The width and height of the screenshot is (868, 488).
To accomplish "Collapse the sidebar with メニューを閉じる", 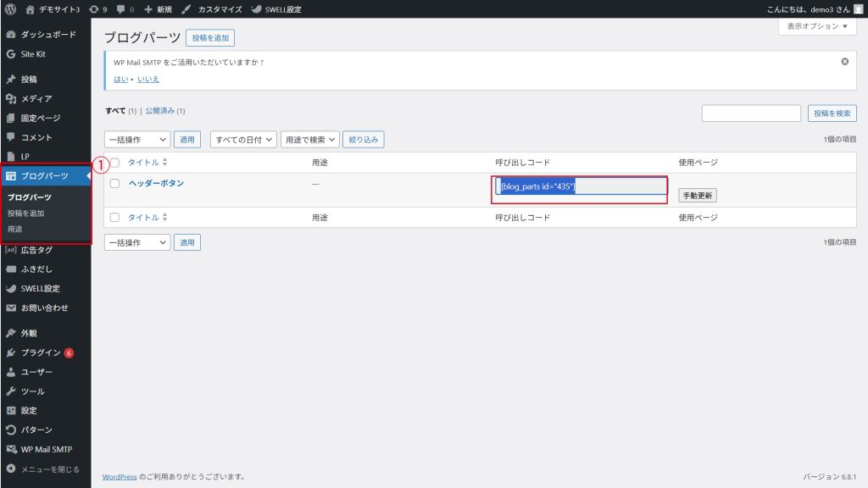I will point(49,469).
